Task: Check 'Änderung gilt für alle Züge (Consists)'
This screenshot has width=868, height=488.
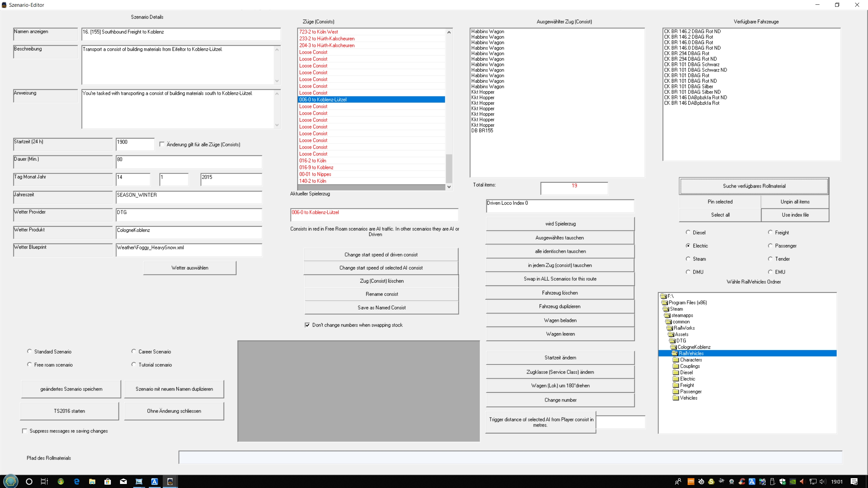Action: [162, 144]
